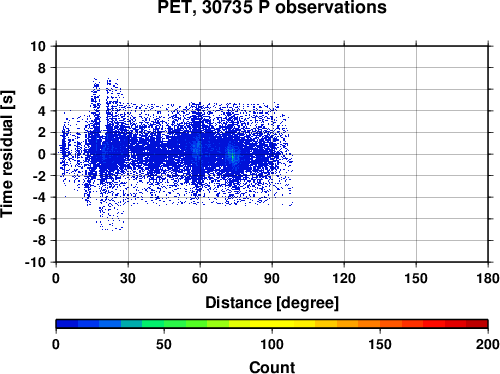Click the colorbar tick label '200'
Image resolution: width=500 pixels, height=374 pixels.
coord(488,344)
